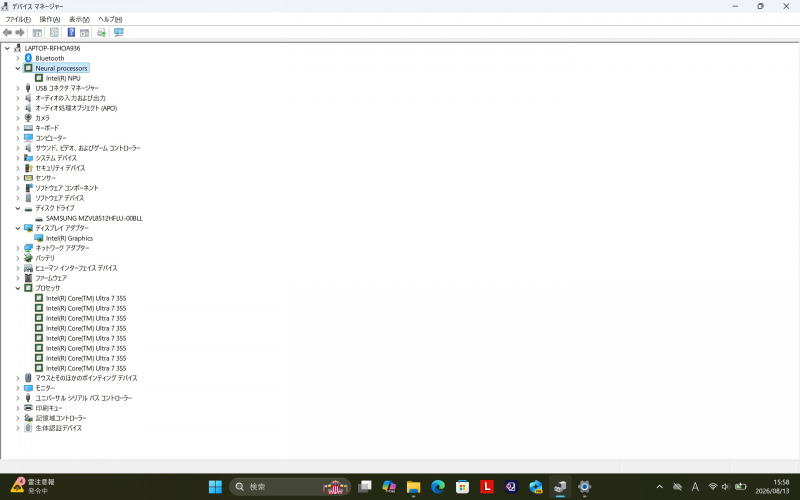This screenshot has height=500, width=800.
Task: Open the 操作(A) menu
Action: [49, 19]
